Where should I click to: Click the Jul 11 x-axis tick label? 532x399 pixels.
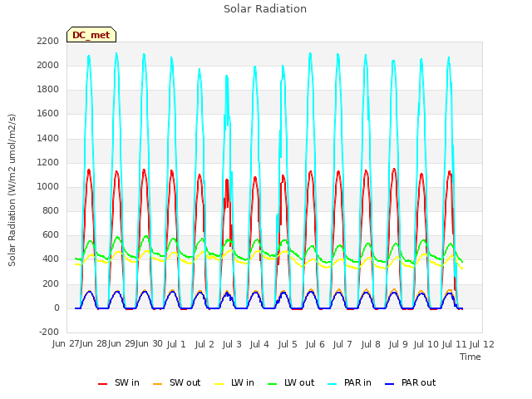pos(454,344)
